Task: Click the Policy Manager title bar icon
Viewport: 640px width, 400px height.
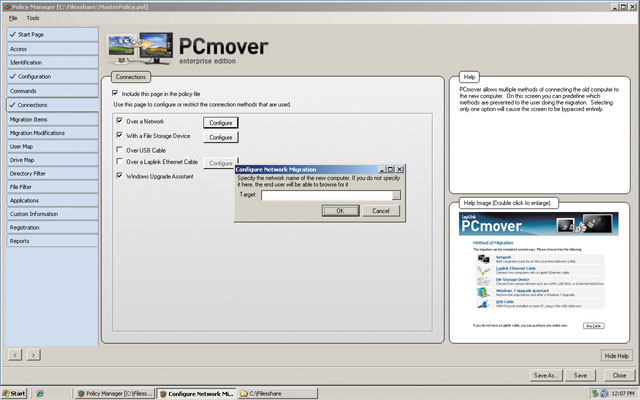Action: click(x=7, y=7)
